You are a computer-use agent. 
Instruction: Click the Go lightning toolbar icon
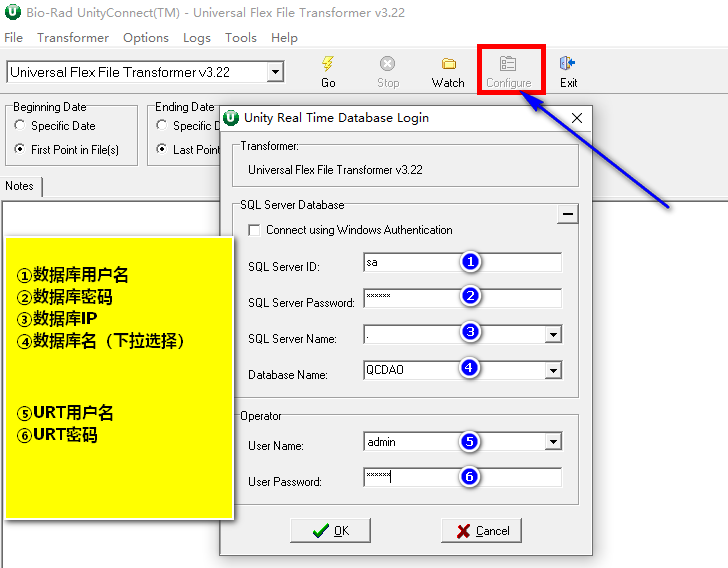point(328,64)
